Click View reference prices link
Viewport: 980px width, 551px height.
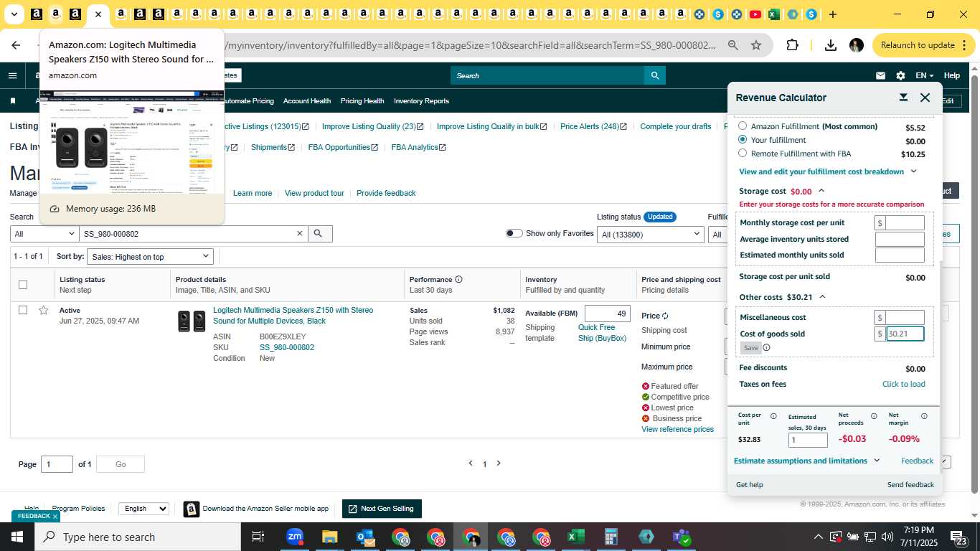(677, 429)
